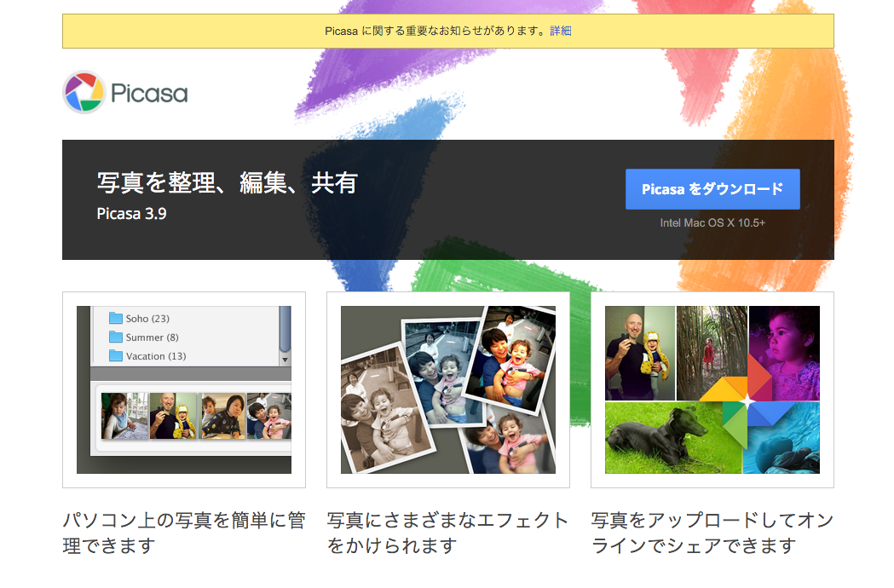The image size is (894, 588).
Task: Select the Vacation (13) folder icon
Action: click(116, 355)
